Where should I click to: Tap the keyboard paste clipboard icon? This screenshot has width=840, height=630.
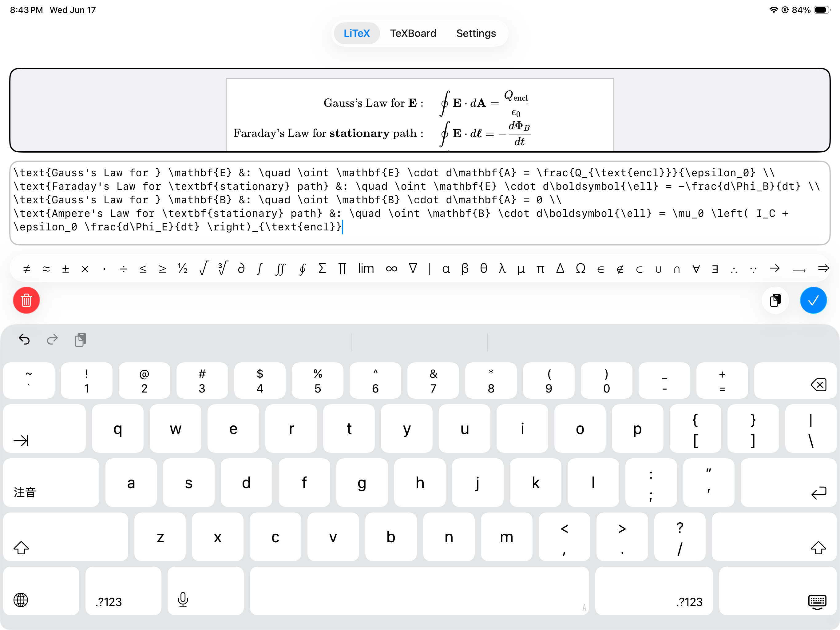81,340
